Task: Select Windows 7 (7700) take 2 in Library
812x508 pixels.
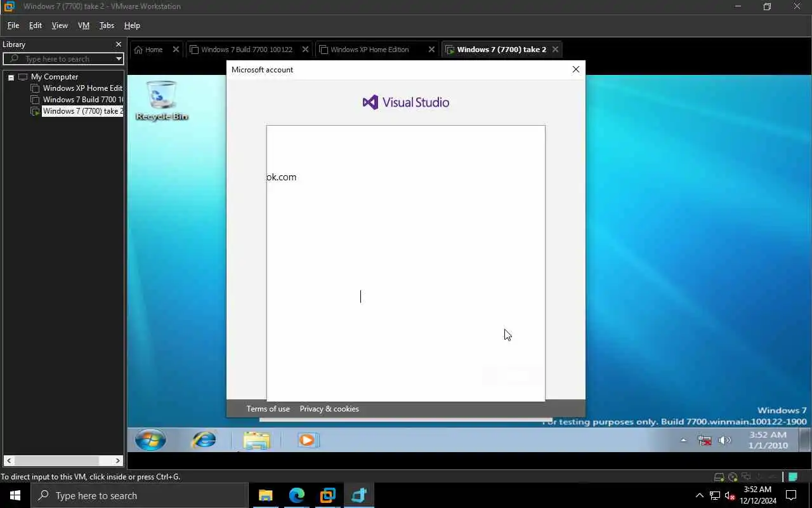Action: click(x=82, y=111)
